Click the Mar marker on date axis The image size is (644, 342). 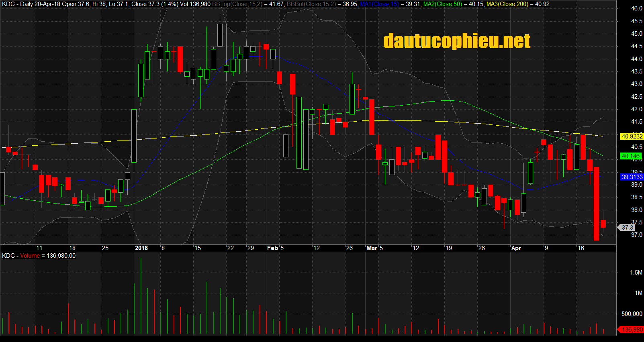372,248
